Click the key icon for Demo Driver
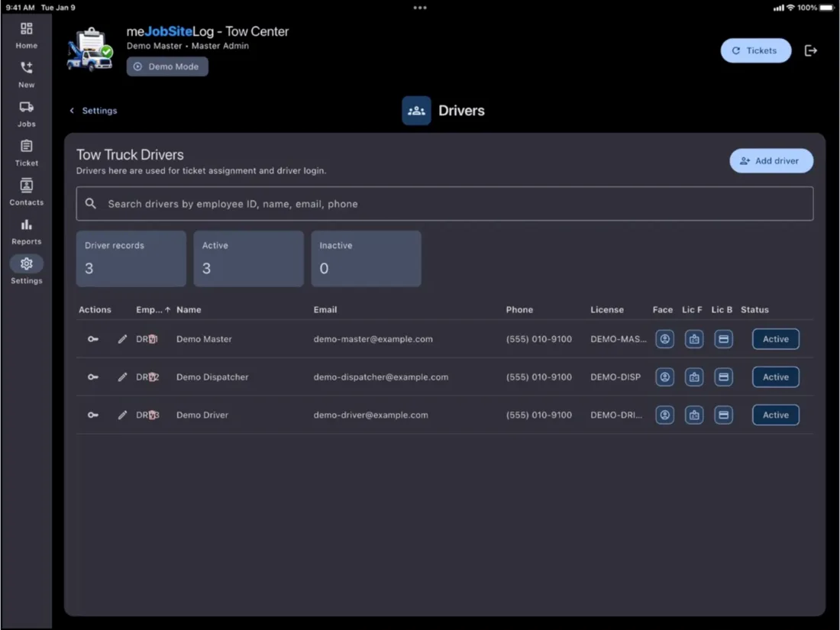 tap(92, 415)
